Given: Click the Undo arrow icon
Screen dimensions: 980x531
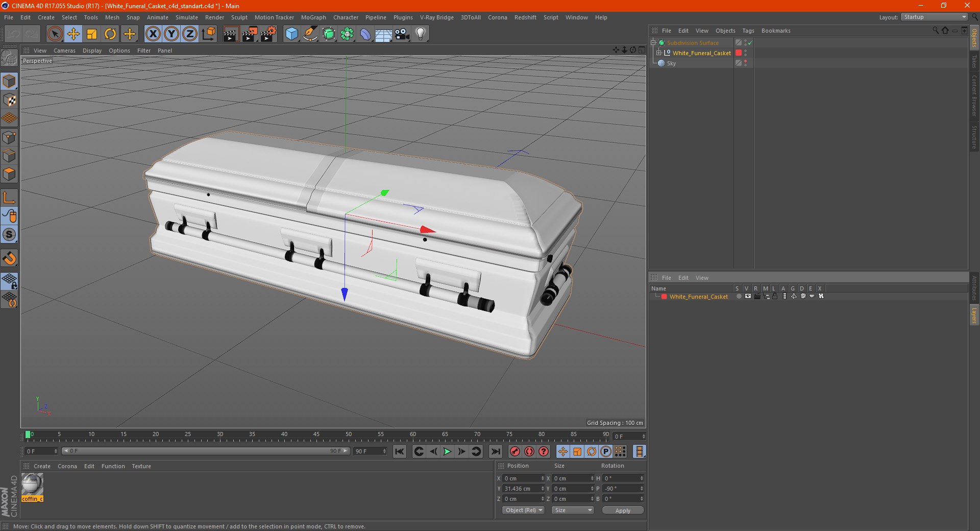Looking at the screenshot, I should 13,34.
